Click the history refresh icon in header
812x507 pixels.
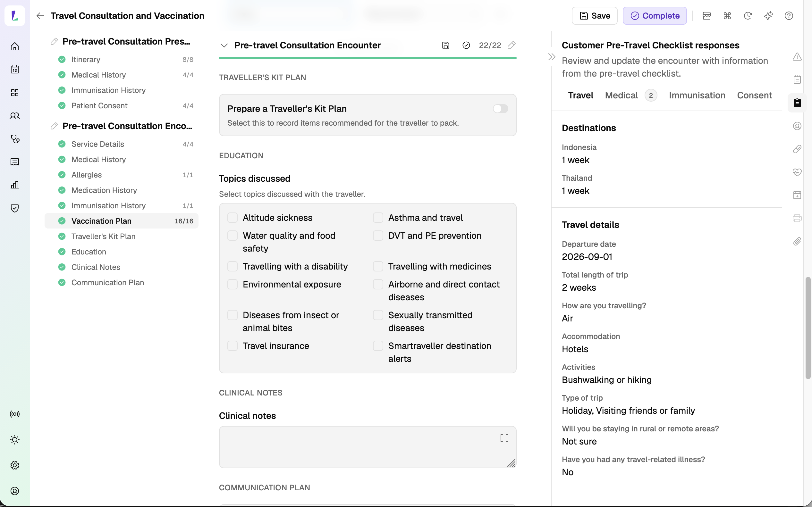tap(748, 16)
